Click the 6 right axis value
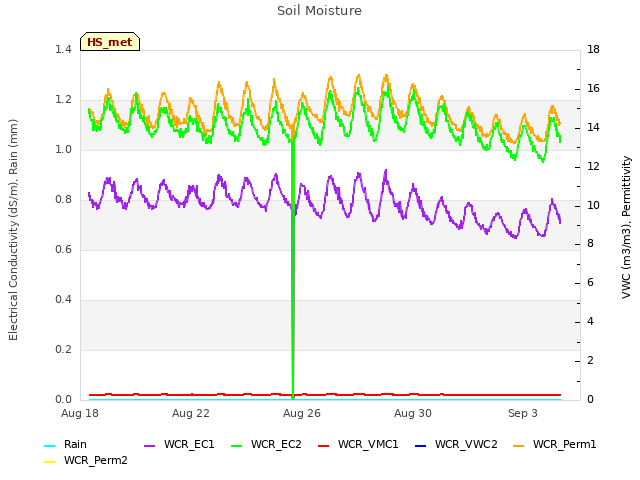The height and width of the screenshot is (480, 640). pos(590,283)
